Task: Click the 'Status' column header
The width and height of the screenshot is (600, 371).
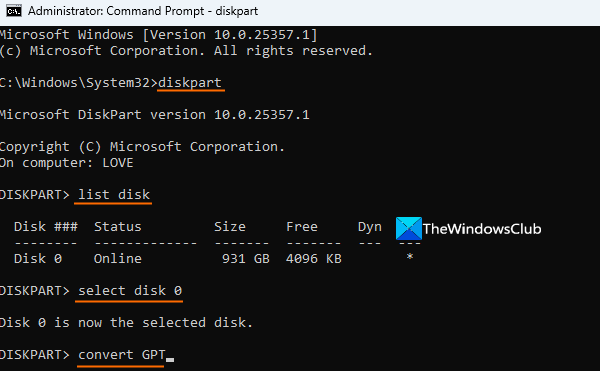Action: click(x=117, y=226)
